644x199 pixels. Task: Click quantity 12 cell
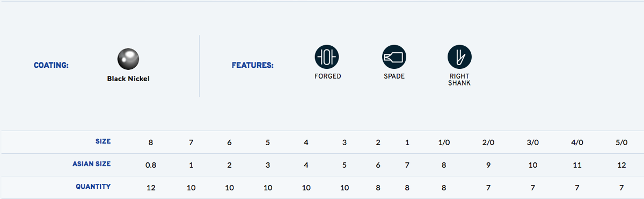coord(151,188)
